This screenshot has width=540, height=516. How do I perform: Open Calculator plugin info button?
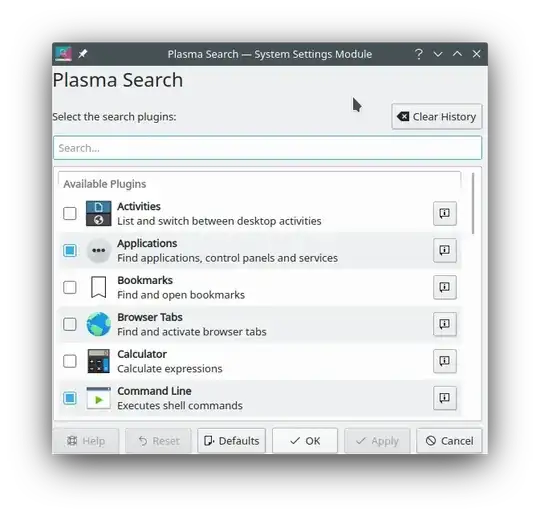pyautogui.click(x=445, y=361)
